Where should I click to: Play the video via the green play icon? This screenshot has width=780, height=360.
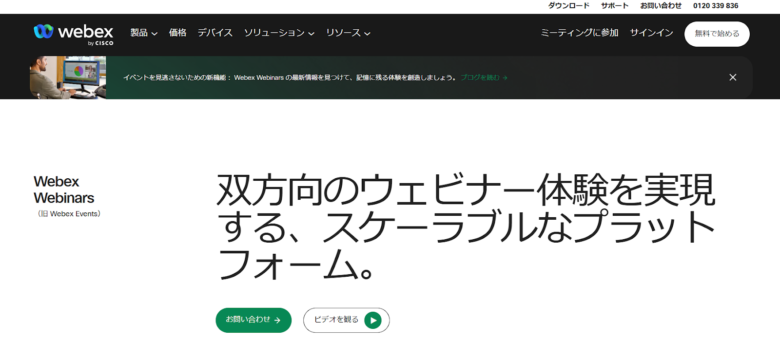(x=373, y=320)
